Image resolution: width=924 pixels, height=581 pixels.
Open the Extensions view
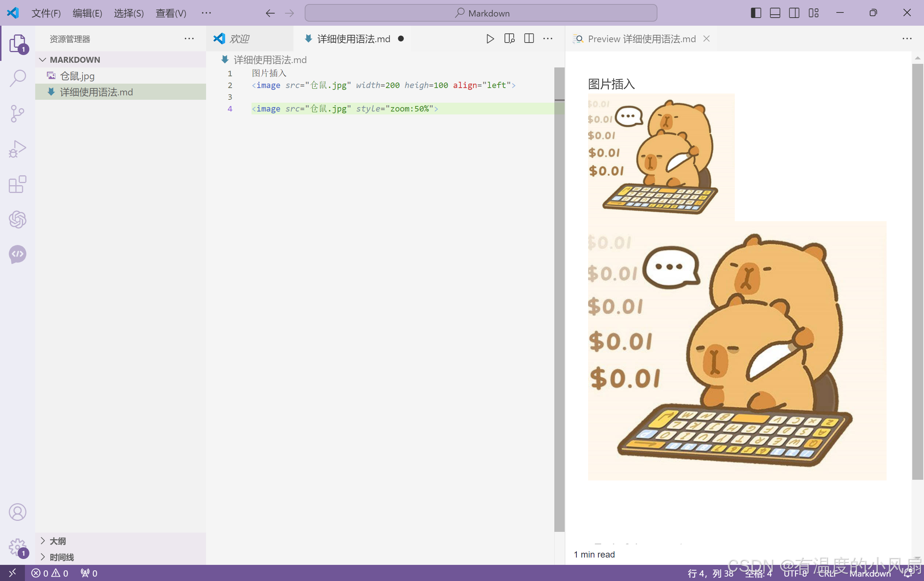click(18, 184)
